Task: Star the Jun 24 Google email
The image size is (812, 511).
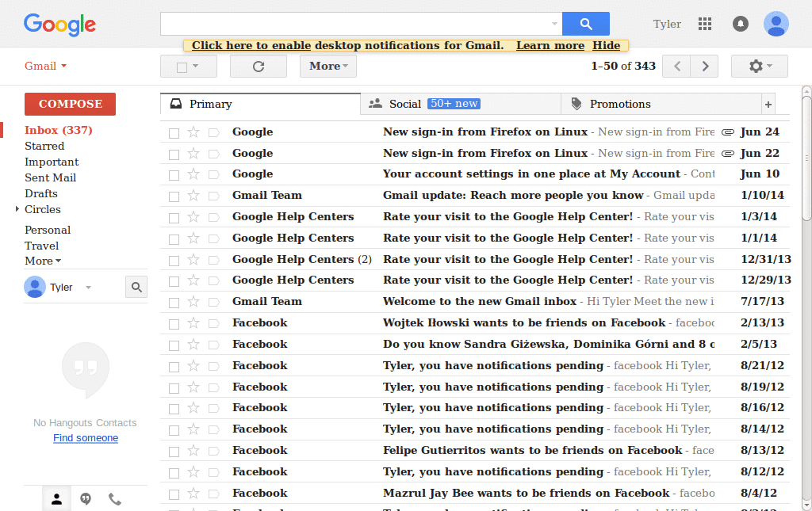Action: pyautogui.click(x=193, y=132)
